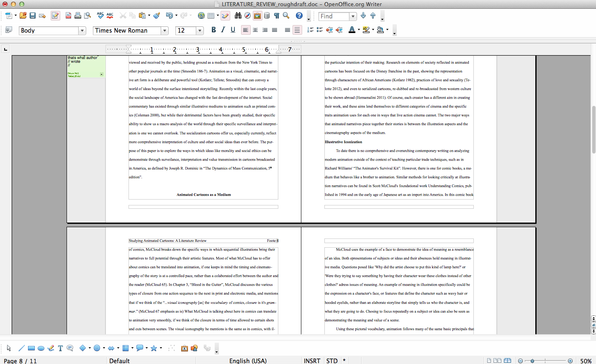
Task: Open Background Color dropdown arrow
Action: tap(387, 30)
